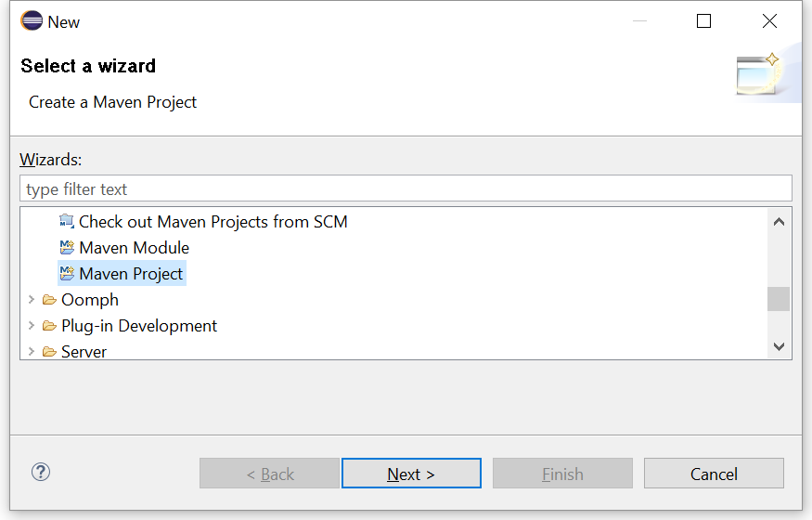This screenshot has width=812, height=520.
Task: Select Maven Module in the wizard list
Action: coord(135,248)
